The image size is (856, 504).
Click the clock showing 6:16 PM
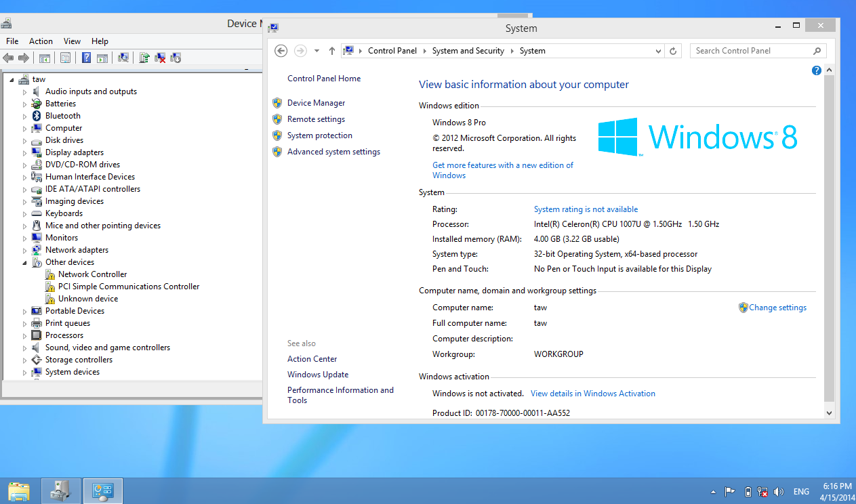coord(837,486)
